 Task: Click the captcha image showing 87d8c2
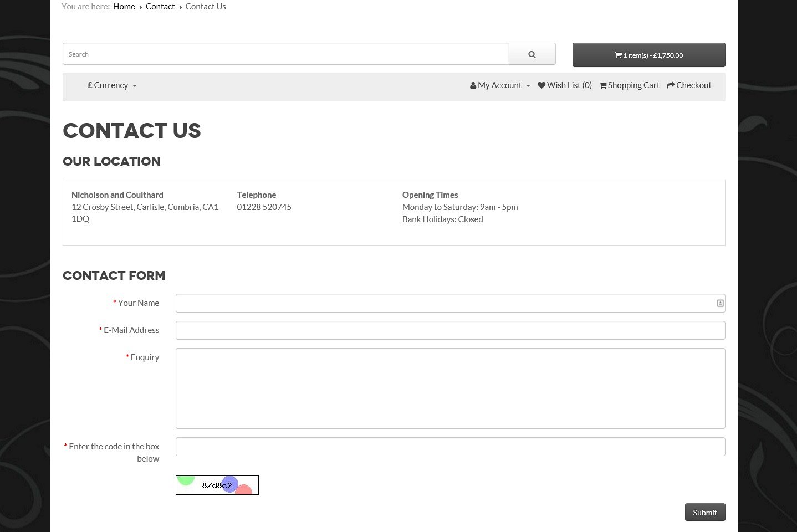(217, 485)
